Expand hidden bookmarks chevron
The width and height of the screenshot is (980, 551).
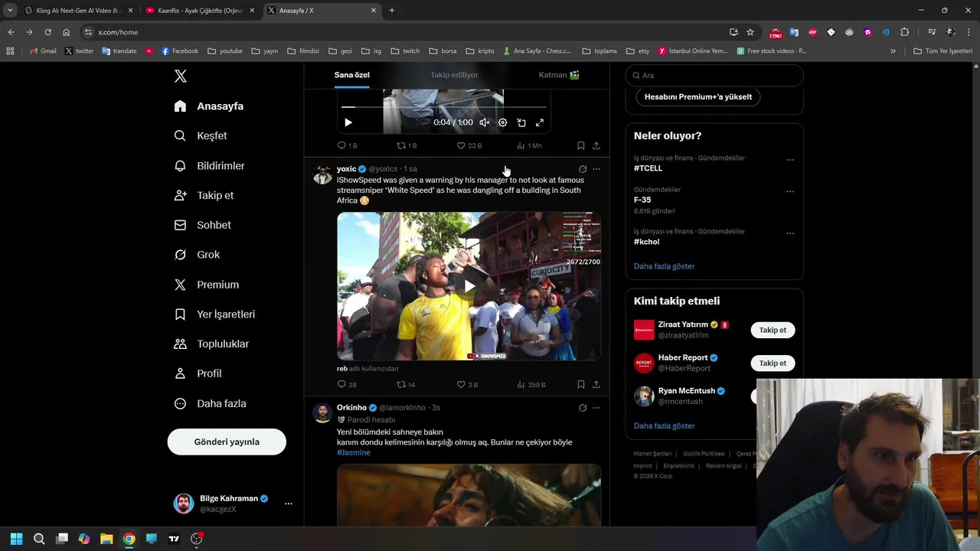(x=893, y=51)
